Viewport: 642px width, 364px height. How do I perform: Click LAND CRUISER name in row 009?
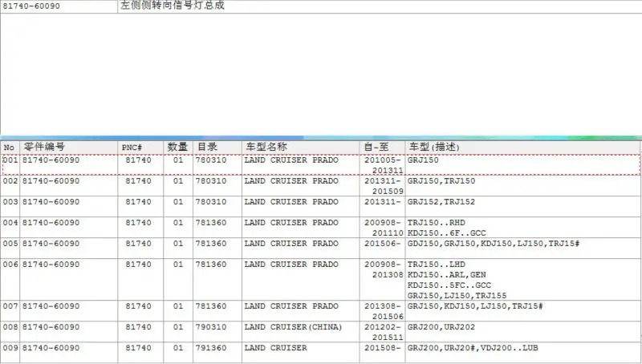pos(275,348)
